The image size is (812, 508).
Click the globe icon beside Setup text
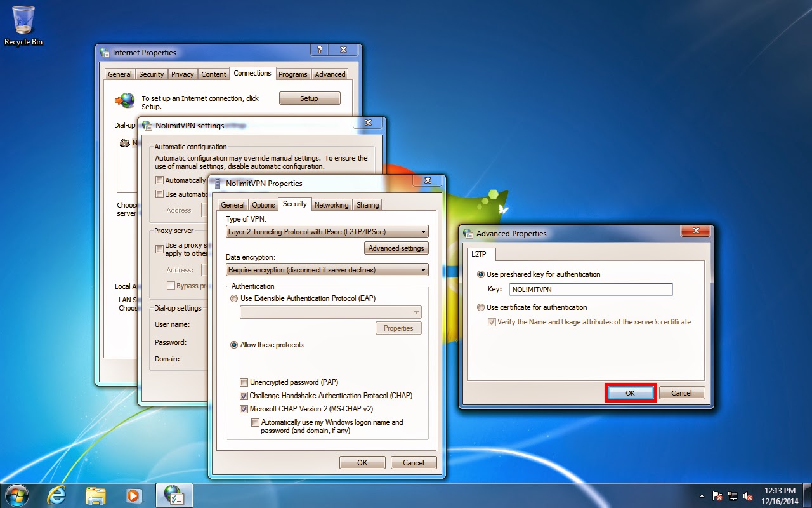(125, 100)
